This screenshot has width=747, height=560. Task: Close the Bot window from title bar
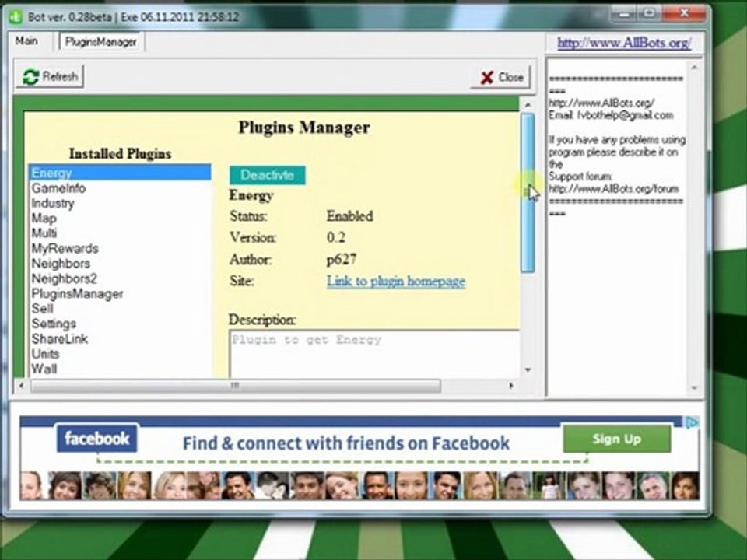click(684, 14)
